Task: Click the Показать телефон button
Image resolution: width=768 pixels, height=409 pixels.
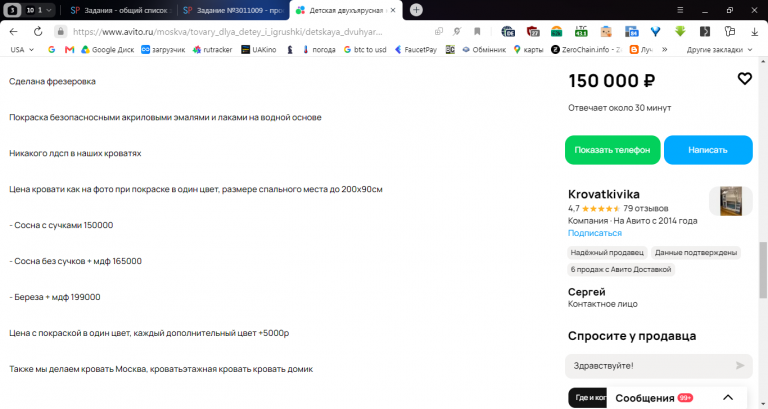Action: pyautogui.click(x=612, y=150)
